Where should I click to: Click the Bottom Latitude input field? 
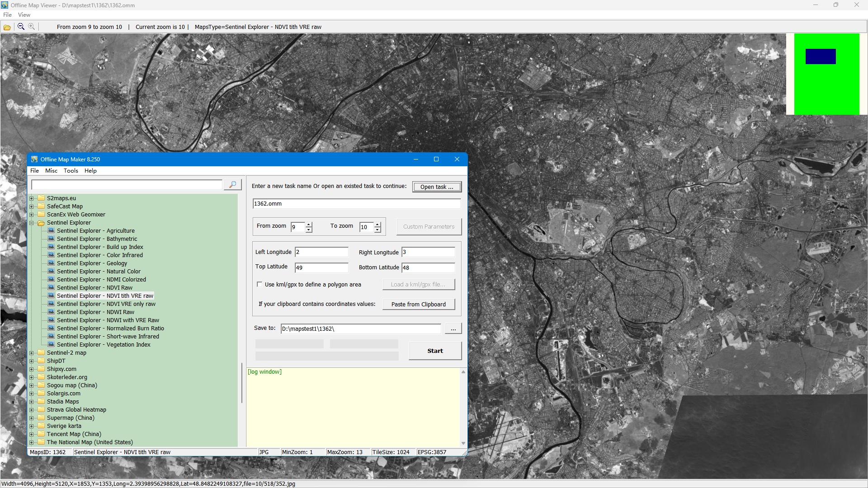tap(428, 267)
